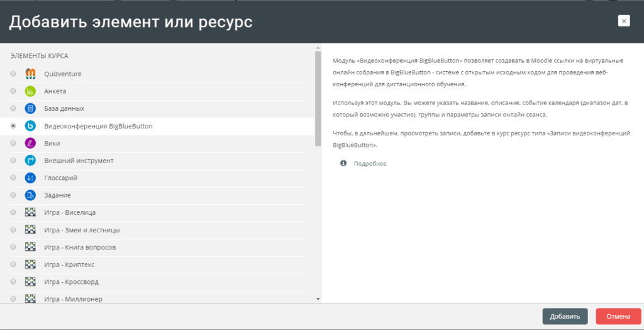Click the ЭЛЕМЕНТЫ КУРСА section heading
The image size is (644, 330).
coord(40,56)
